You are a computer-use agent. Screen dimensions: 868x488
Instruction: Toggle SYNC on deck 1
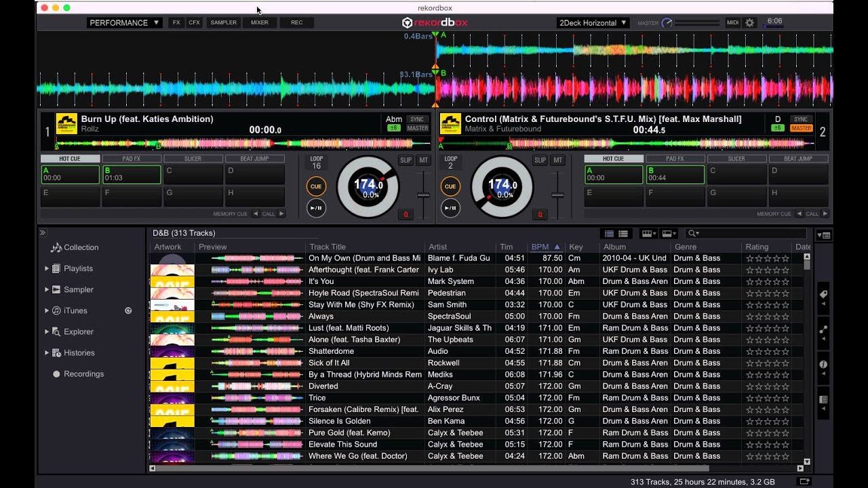point(417,119)
